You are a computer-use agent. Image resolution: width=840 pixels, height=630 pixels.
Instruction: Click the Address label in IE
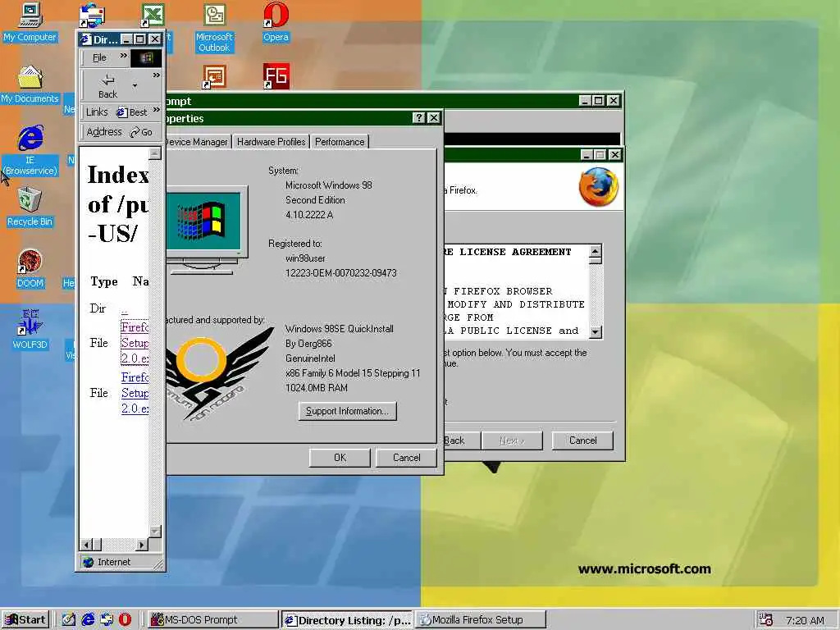104,132
